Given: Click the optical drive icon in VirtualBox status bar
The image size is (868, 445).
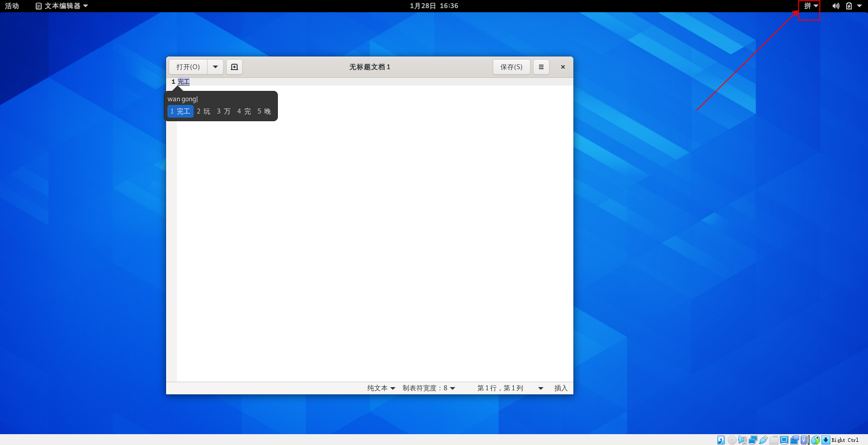Looking at the screenshot, I should click(x=731, y=440).
